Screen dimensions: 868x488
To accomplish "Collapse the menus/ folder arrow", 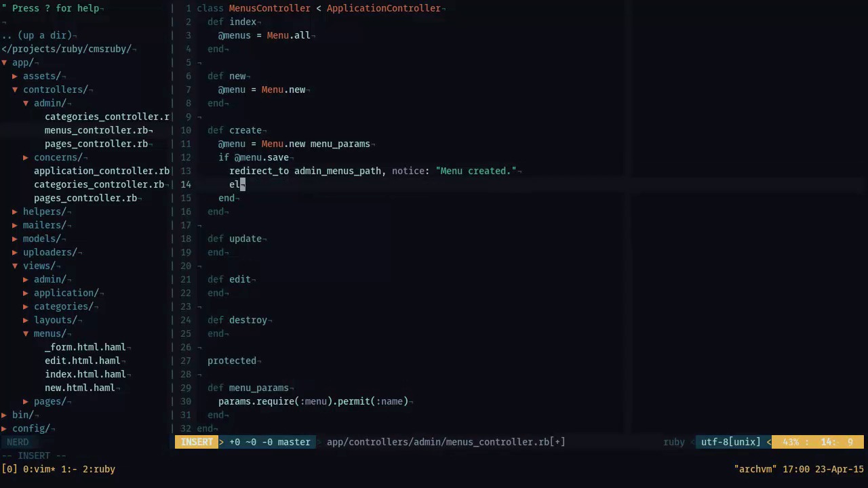I will tap(26, 333).
